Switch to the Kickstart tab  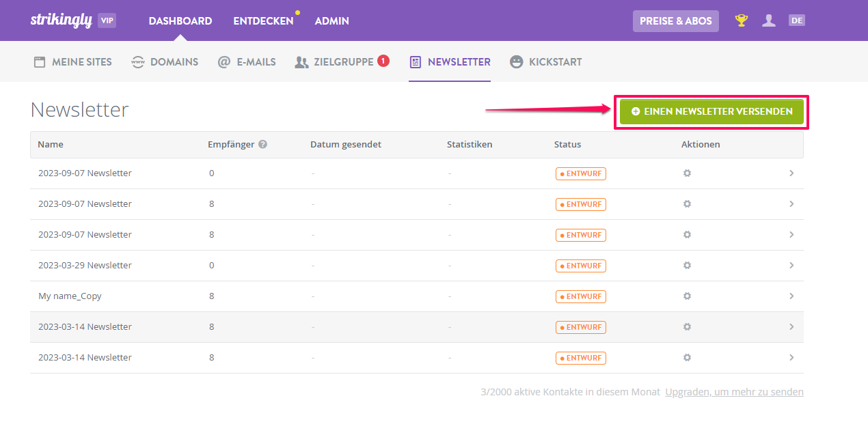(546, 62)
